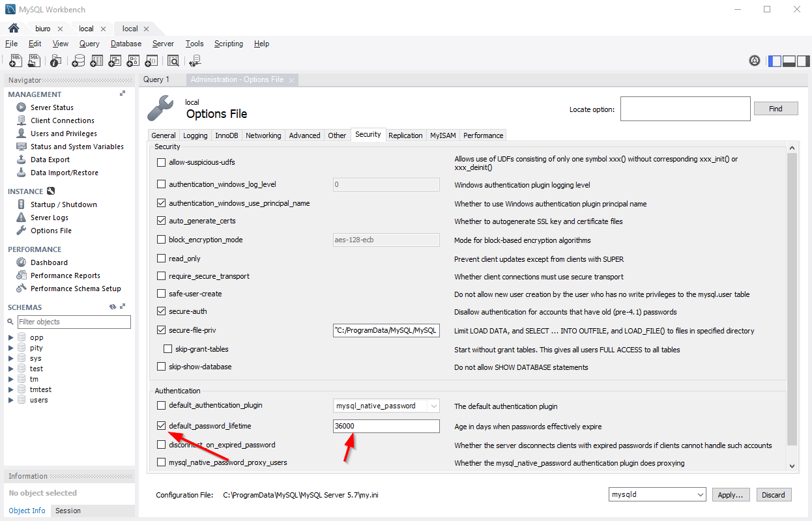This screenshot has width=812, height=521.
Task: Click the Apply... button
Action: click(731, 495)
